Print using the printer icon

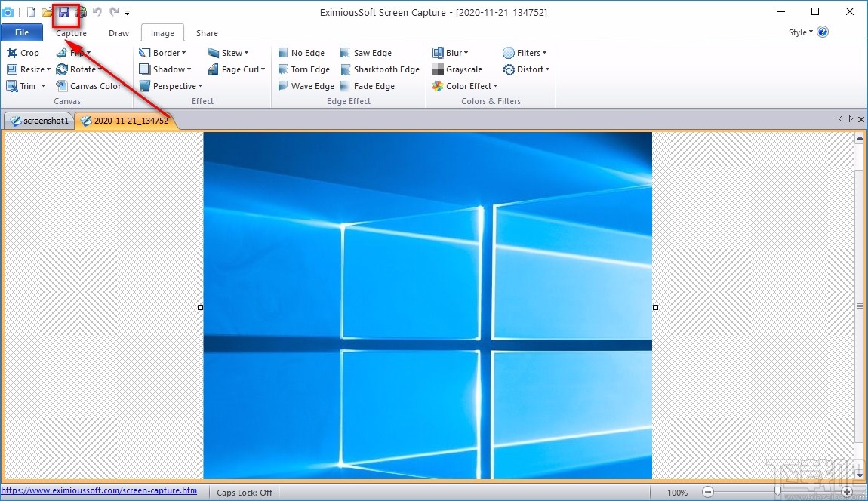[81, 12]
